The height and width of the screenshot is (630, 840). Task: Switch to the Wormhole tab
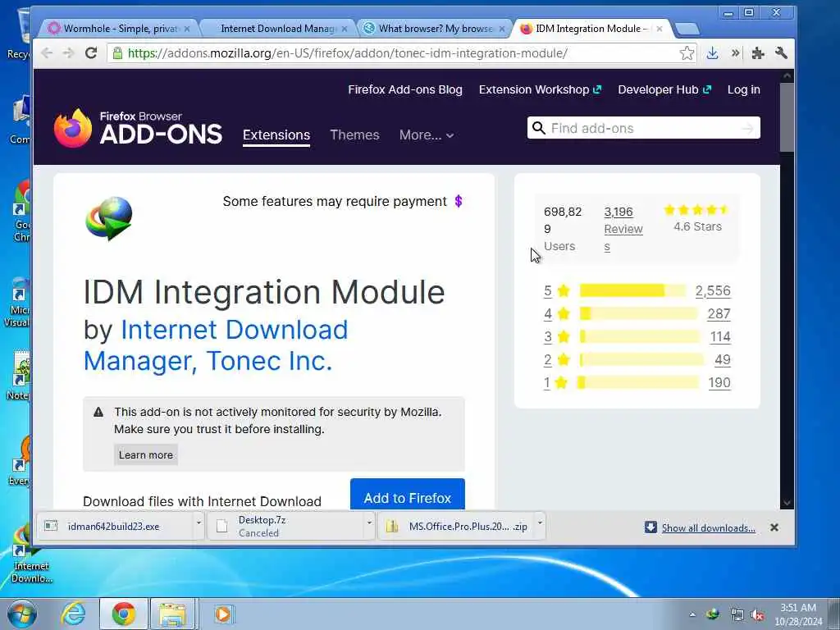point(119,29)
